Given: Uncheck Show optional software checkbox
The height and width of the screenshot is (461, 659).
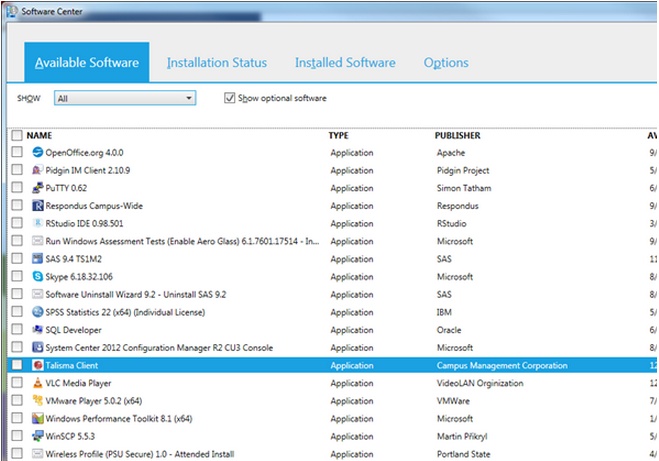Looking at the screenshot, I should (x=231, y=98).
